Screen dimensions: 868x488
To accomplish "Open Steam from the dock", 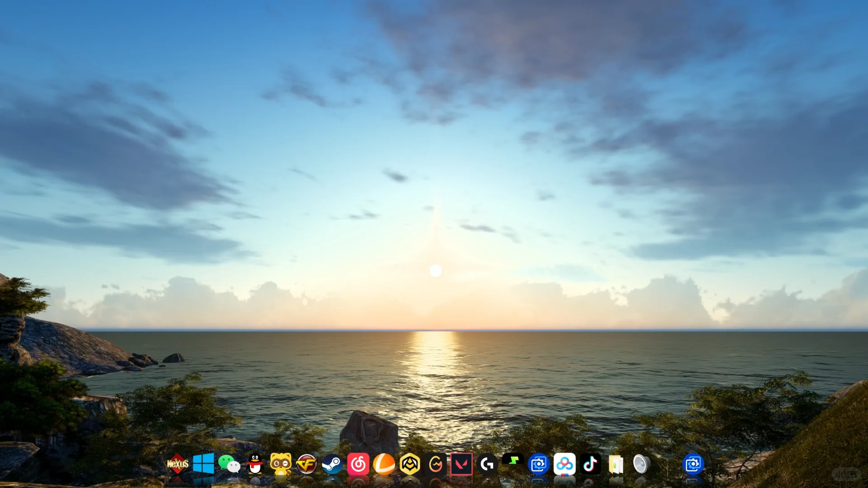I will click(x=332, y=464).
